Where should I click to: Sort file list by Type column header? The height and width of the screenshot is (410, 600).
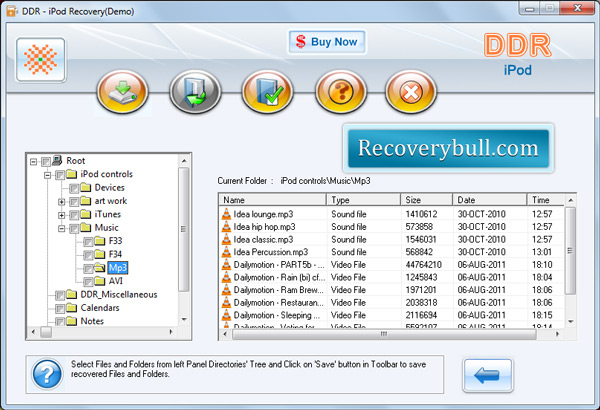[x=363, y=200]
